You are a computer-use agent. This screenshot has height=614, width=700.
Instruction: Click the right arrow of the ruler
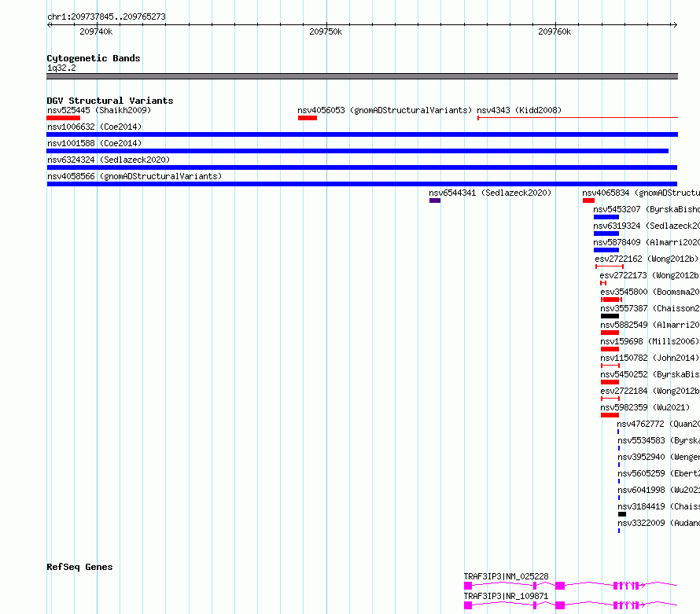tap(675, 25)
